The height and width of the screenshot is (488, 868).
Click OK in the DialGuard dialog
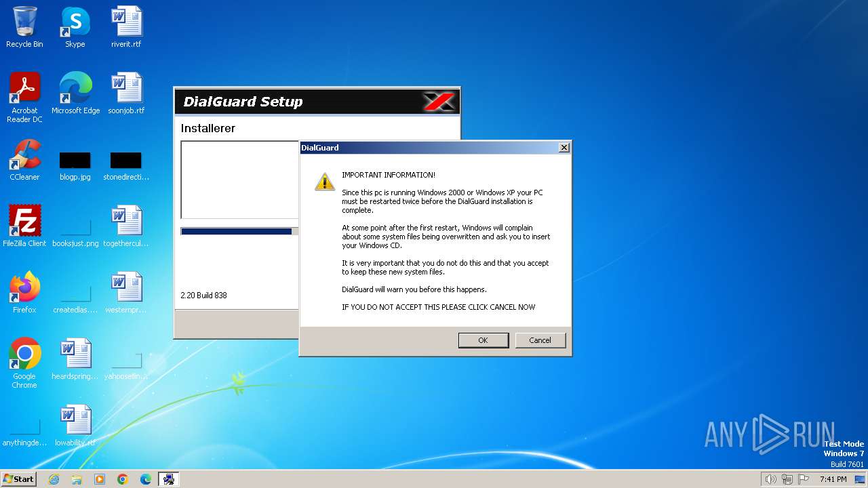(x=483, y=340)
